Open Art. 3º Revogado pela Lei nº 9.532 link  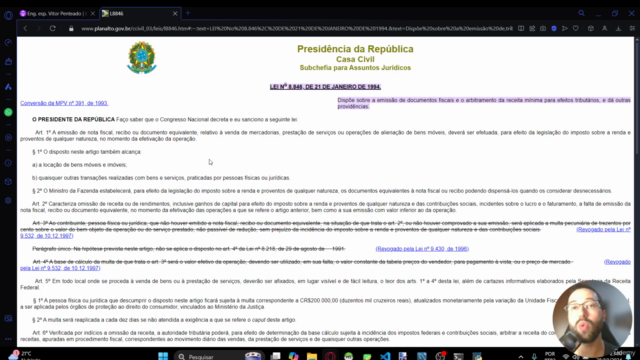603,230
